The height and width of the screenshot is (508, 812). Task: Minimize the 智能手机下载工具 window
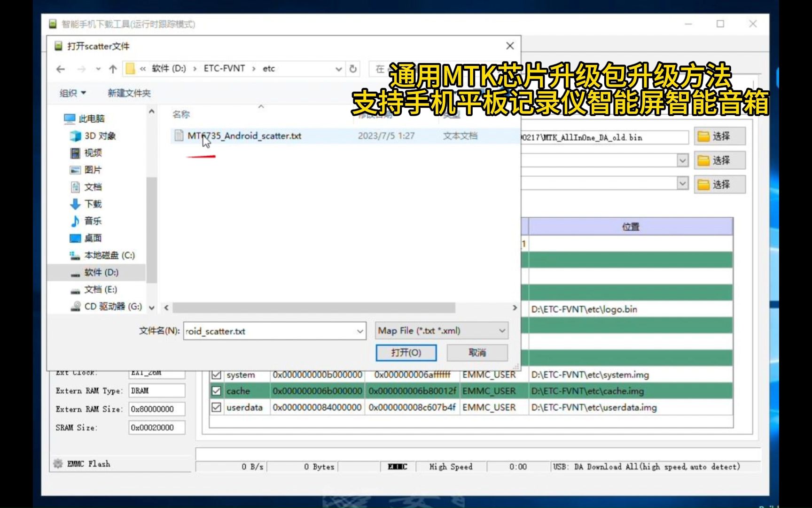[x=688, y=24]
